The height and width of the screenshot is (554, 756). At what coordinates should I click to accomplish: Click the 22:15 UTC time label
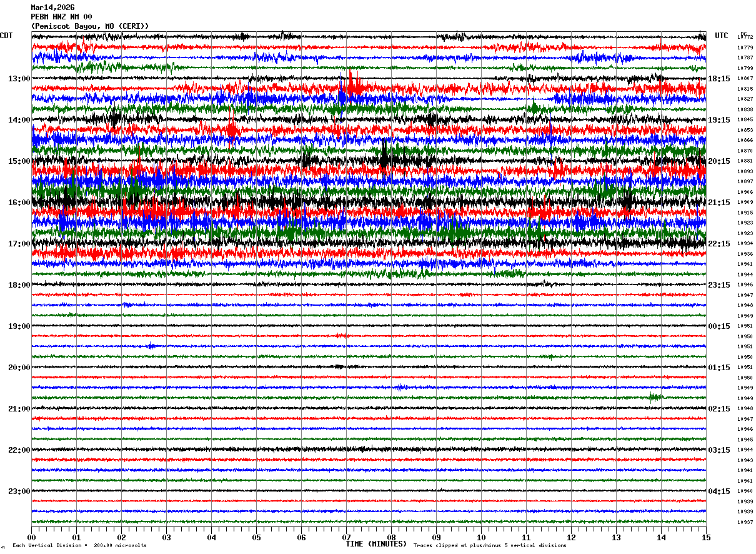coord(719,244)
